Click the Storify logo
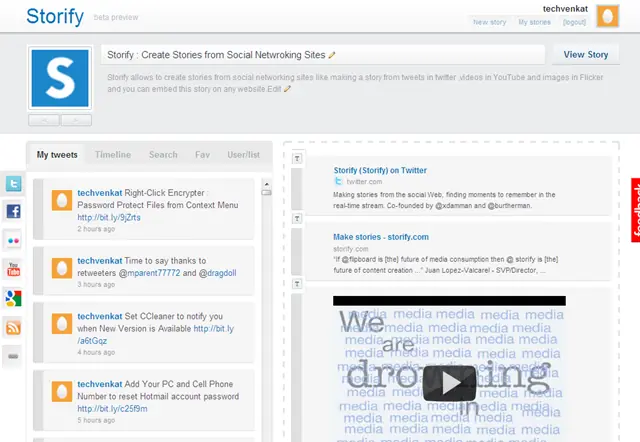The height and width of the screenshot is (442, 640). (x=55, y=17)
